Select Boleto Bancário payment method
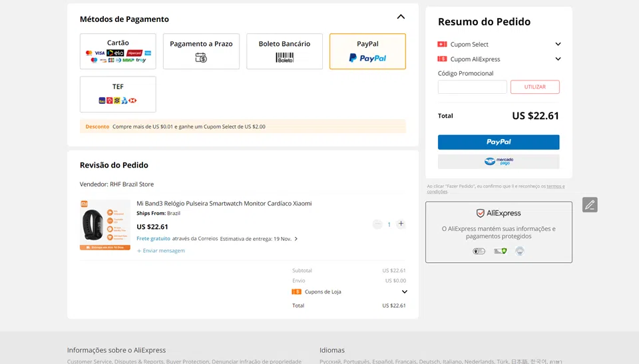The height and width of the screenshot is (364, 639). (284, 51)
